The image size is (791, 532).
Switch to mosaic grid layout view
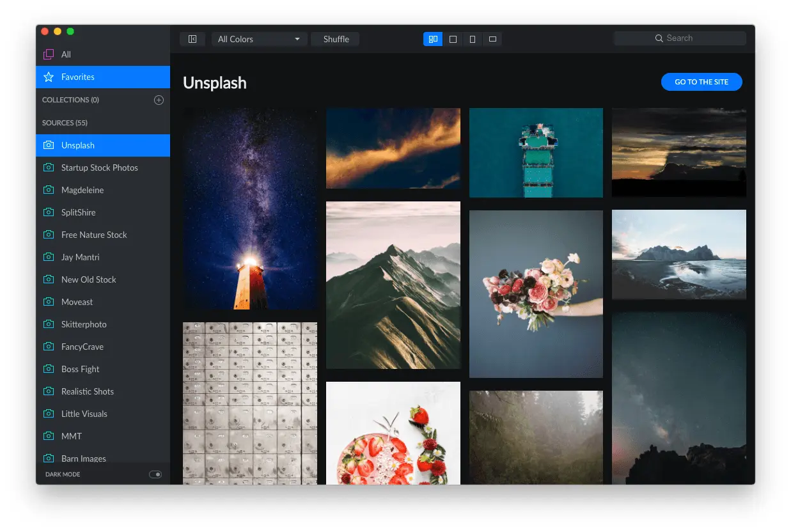(433, 39)
